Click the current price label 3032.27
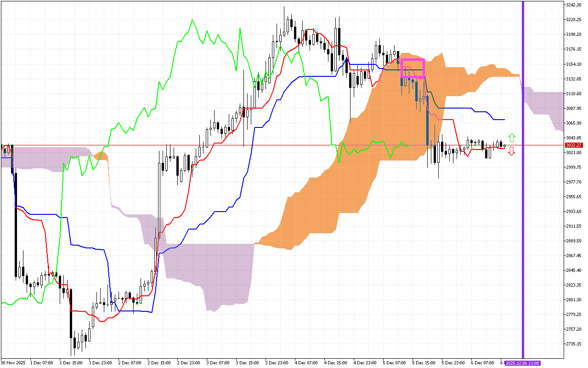Image resolution: width=588 pixels, height=368 pixels. (573, 145)
